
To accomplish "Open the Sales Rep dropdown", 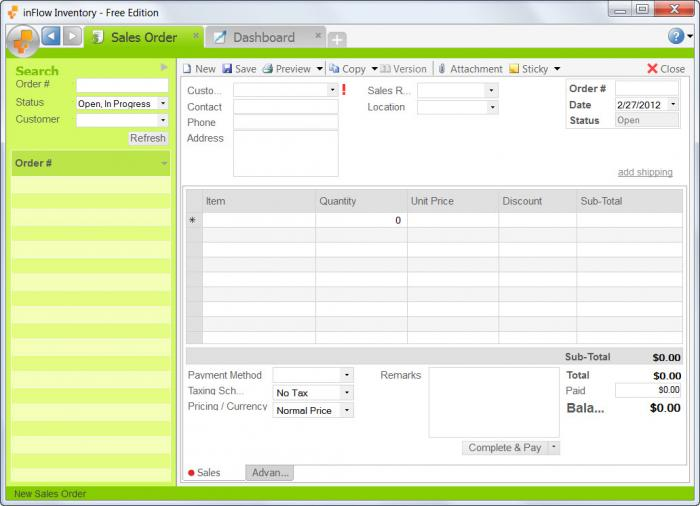I will click(491, 91).
